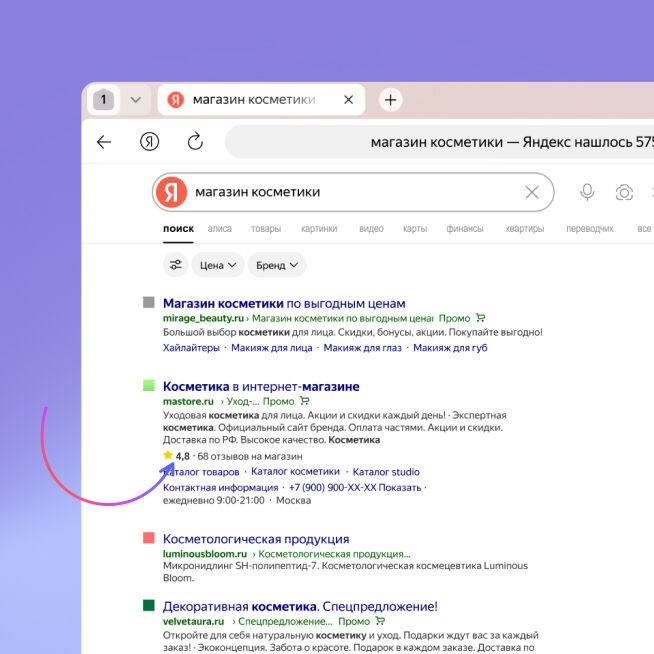Open the tab group counter showing 1
Viewport: 654px width, 654px height.
(103, 100)
